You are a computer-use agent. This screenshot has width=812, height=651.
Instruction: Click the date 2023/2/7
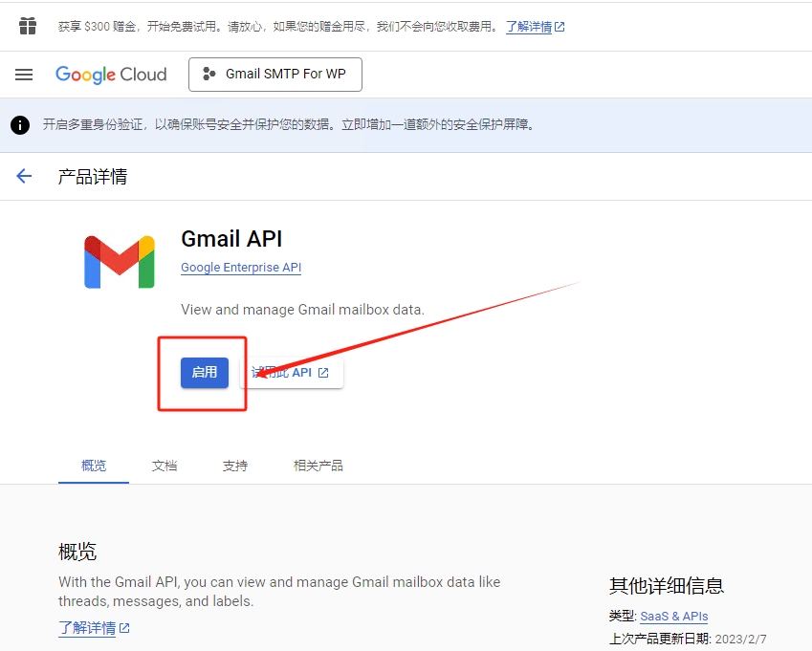(x=740, y=640)
